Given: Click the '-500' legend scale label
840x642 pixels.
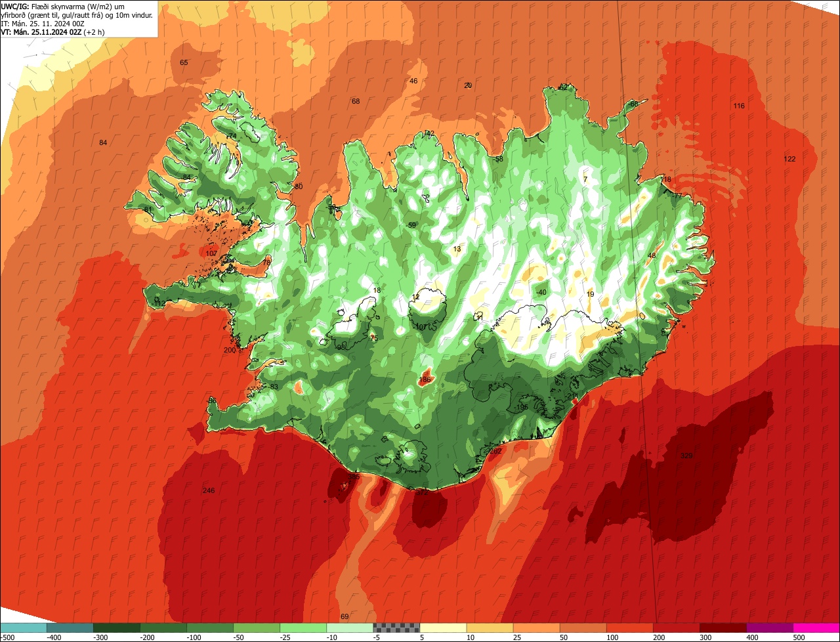Looking at the screenshot, I should coord(7,637).
